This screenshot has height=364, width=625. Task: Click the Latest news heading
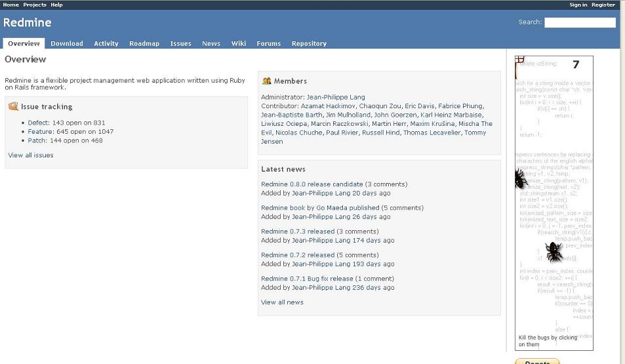point(283,169)
